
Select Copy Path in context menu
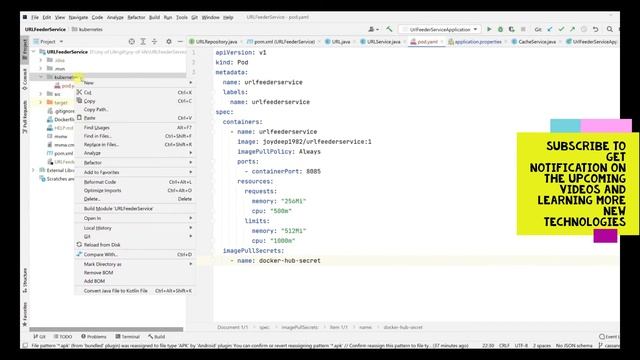[x=135, y=109]
